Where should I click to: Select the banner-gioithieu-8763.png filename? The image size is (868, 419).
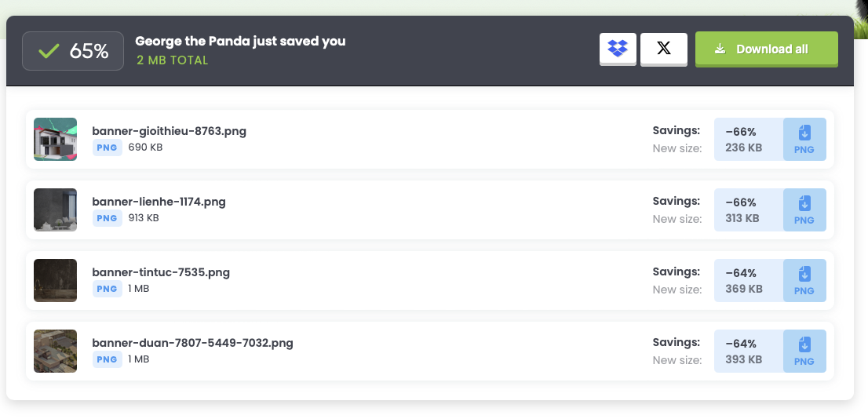[169, 131]
